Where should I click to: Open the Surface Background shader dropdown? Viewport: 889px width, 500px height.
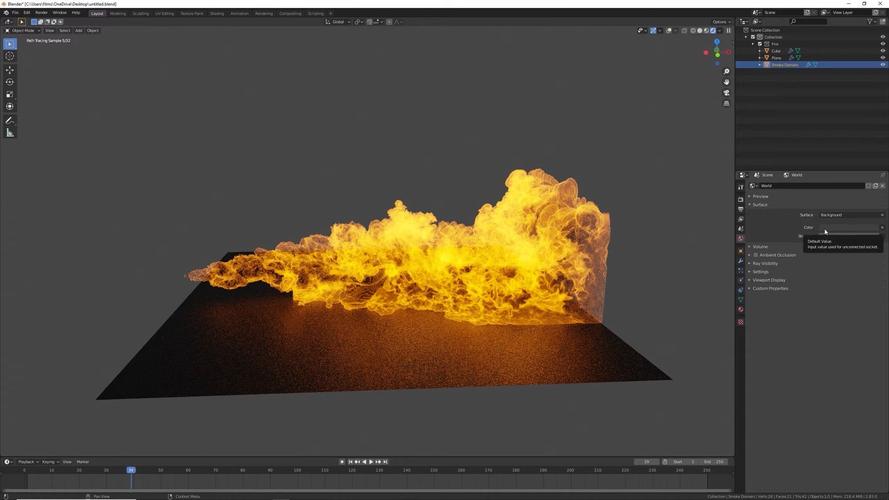pyautogui.click(x=851, y=215)
